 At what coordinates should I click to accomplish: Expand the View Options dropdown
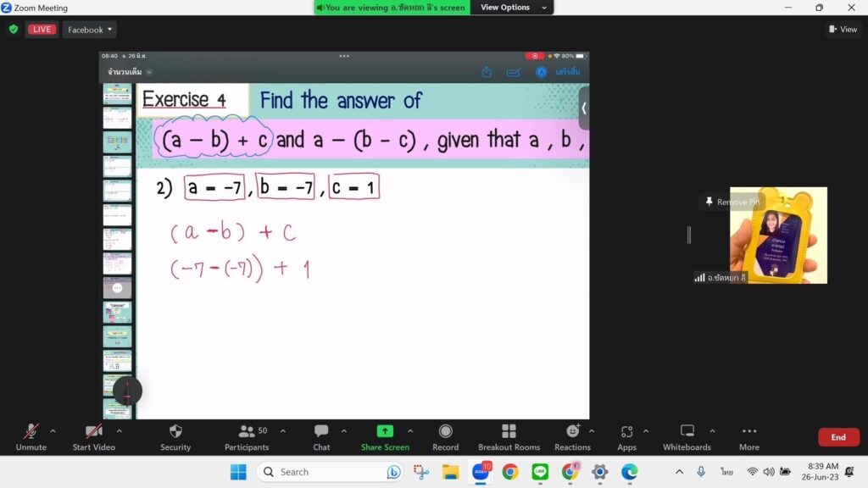point(510,8)
